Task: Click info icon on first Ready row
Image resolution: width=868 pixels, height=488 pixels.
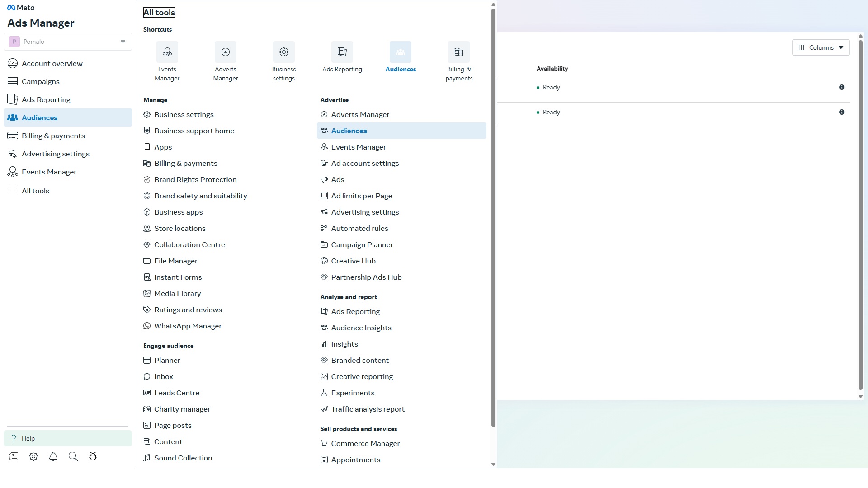Action: tap(842, 87)
